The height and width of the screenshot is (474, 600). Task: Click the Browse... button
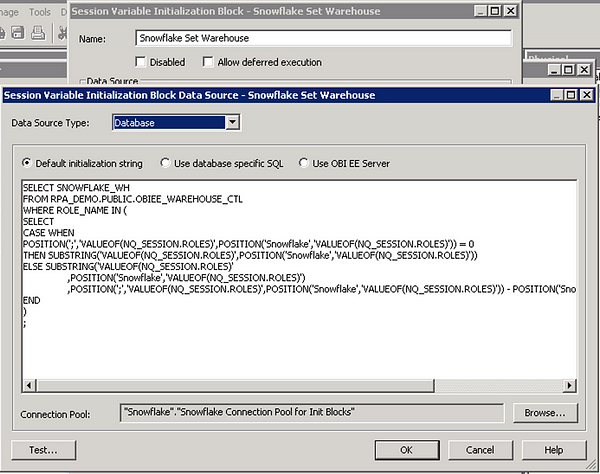[545, 413]
